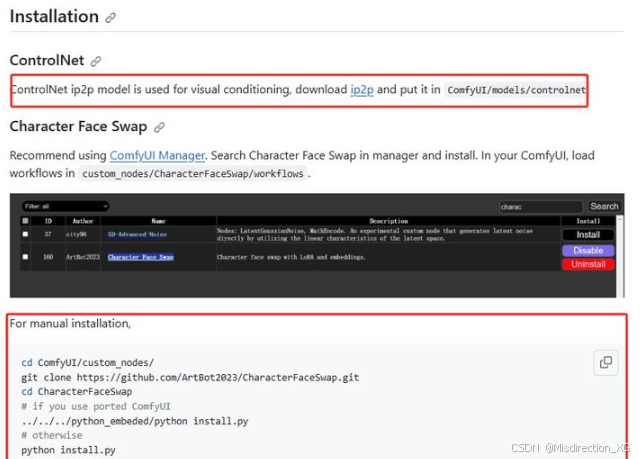Uninstall the Character Face Swap node
The height and width of the screenshot is (459, 642).
coord(588,264)
